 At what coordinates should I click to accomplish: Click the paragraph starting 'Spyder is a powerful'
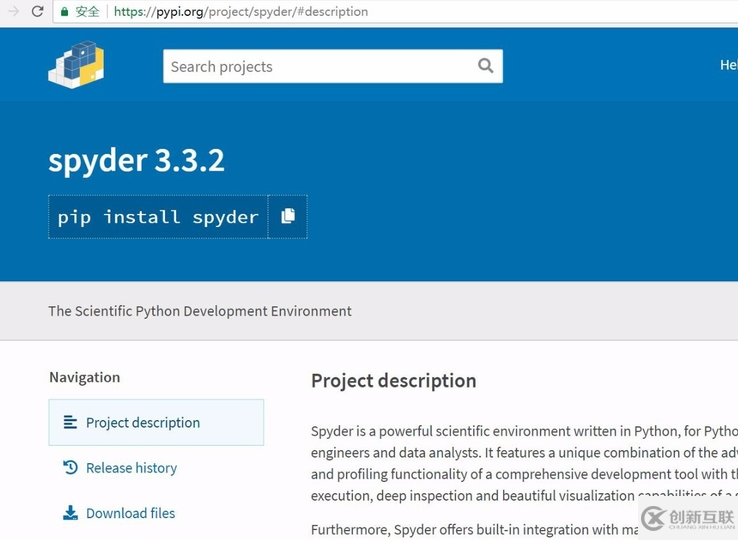coord(524,463)
